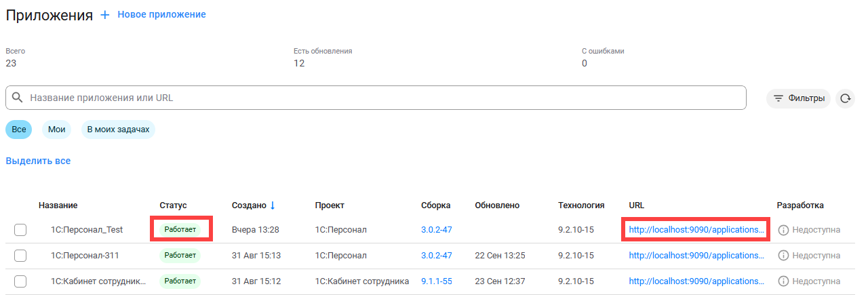Click the Статус column header
The width and height of the screenshot is (868, 295).
tap(173, 205)
